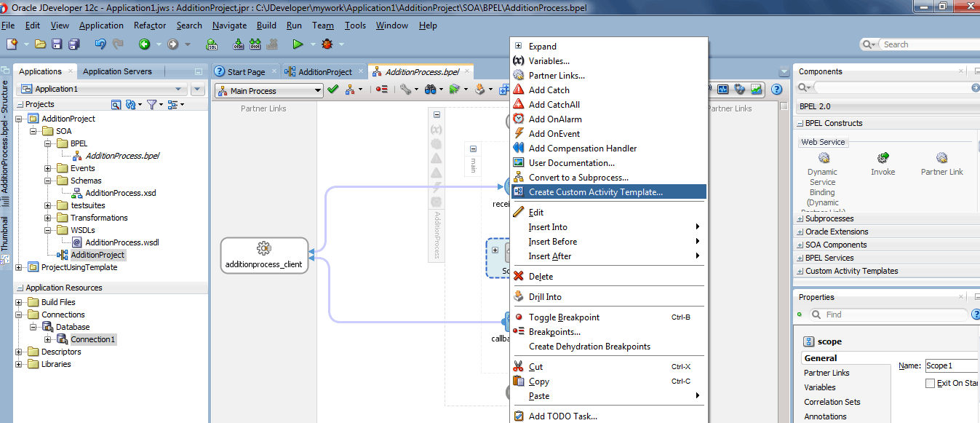Expand the Build Files folder
980x423 pixels.
(x=19, y=302)
